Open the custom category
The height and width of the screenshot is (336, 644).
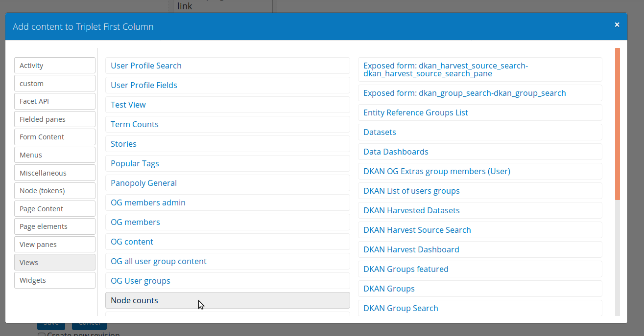(x=55, y=83)
